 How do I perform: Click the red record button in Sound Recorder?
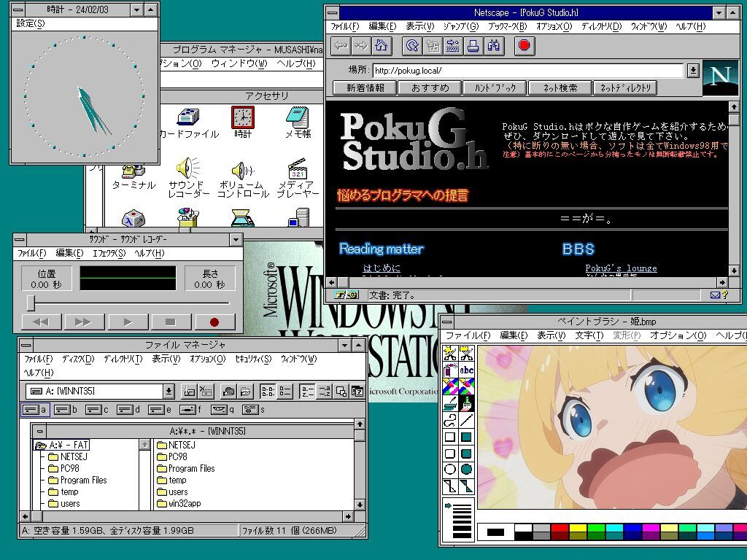click(214, 322)
